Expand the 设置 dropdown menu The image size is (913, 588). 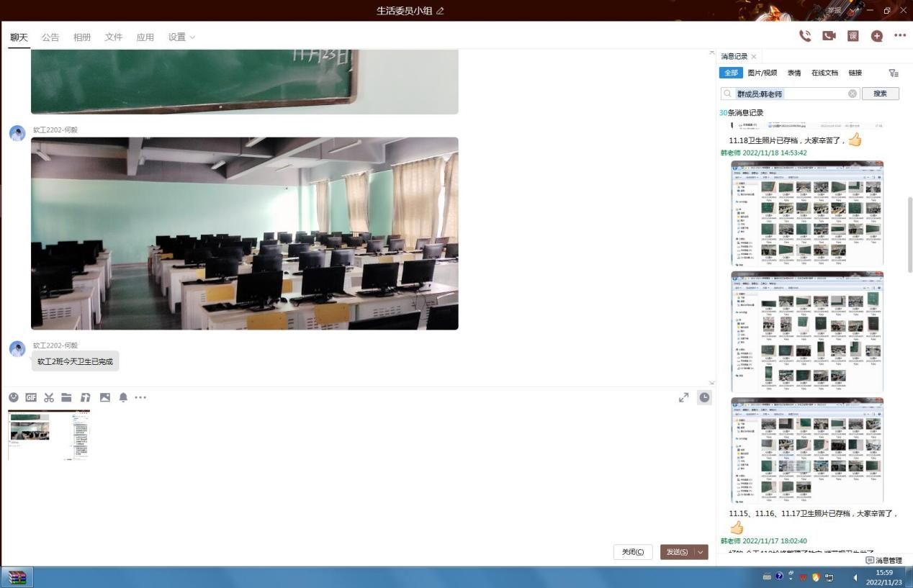click(181, 37)
